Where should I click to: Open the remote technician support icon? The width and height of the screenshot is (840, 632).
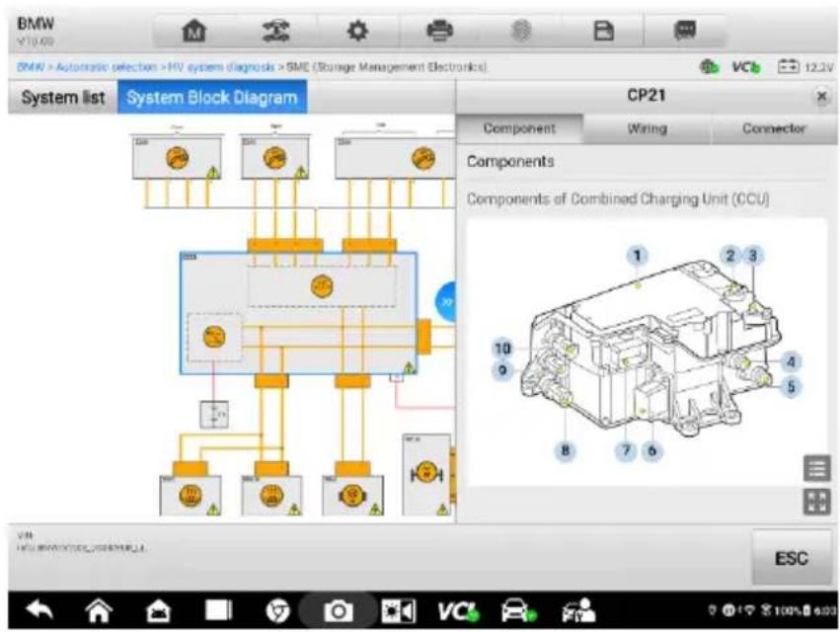578,611
